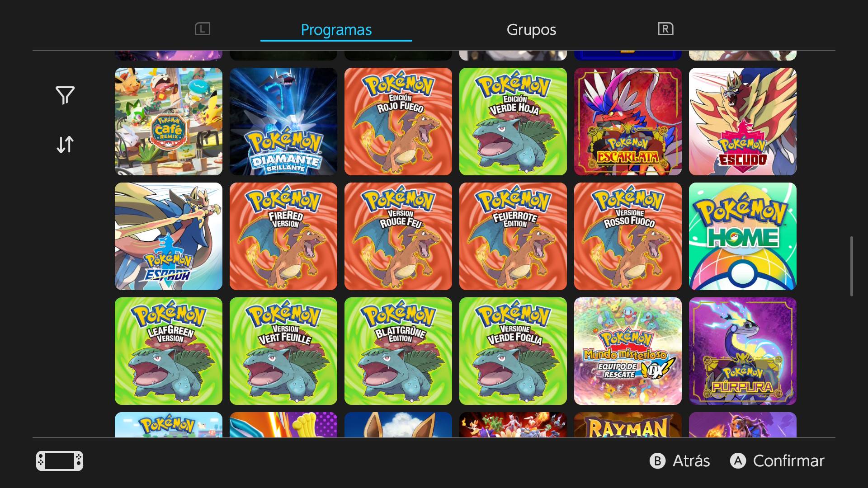Screen dimensions: 868x488
Task: Select Pokémon Escarlata game tile
Action: tap(627, 122)
